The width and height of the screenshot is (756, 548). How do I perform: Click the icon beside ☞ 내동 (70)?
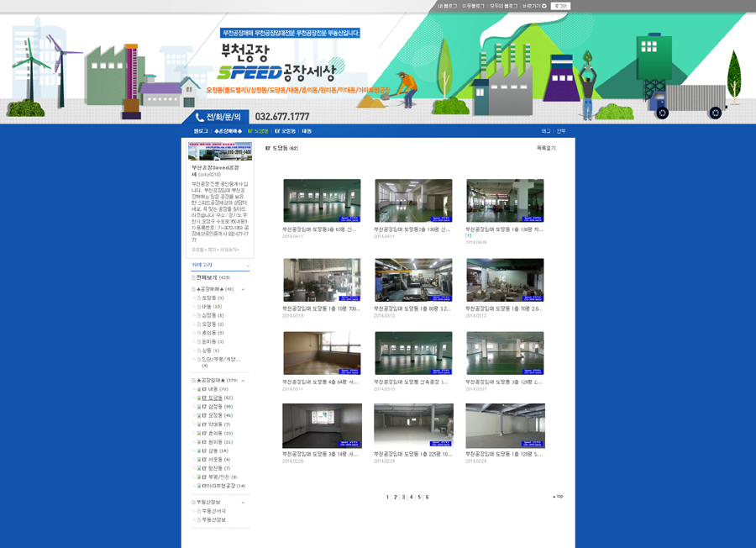[198, 389]
